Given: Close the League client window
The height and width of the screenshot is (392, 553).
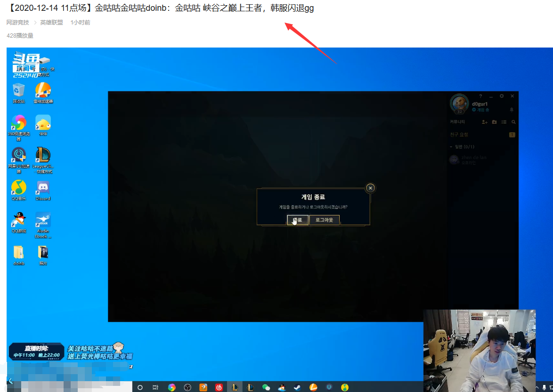Looking at the screenshot, I should [512, 96].
